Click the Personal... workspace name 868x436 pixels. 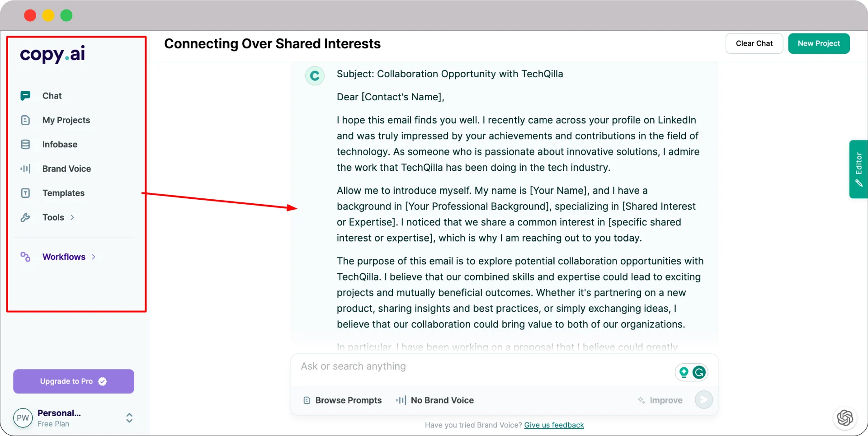(59, 413)
